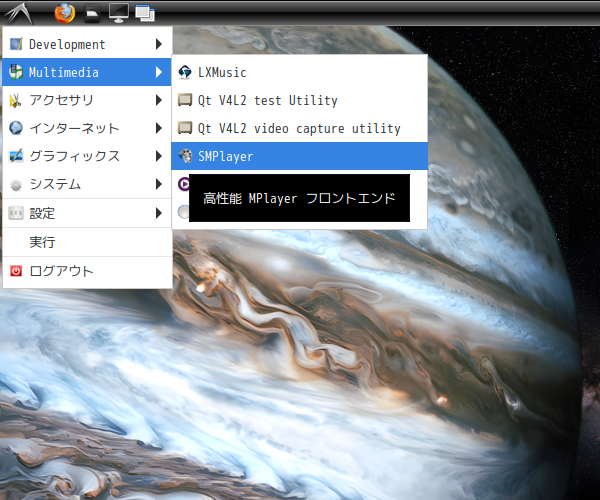Launch Firefox from the panel
Image resolution: width=600 pixels, height=500 pixels.
tap(65, 13)
